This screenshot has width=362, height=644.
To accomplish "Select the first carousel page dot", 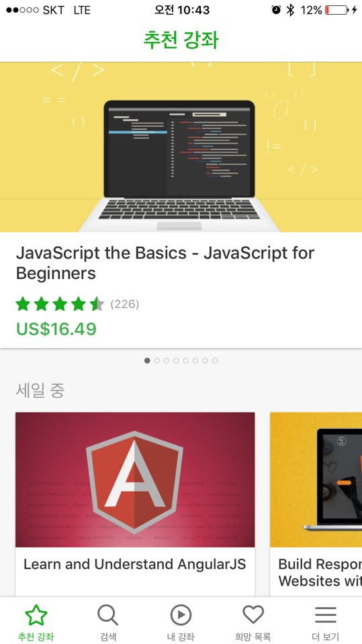I will (x=147, y=361).
